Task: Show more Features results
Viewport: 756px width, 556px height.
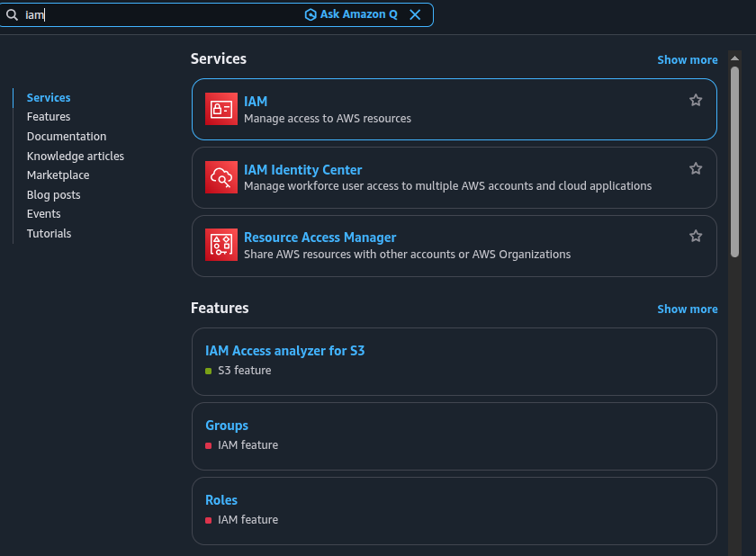Action: pyautogui.click(x=688, y=309)
